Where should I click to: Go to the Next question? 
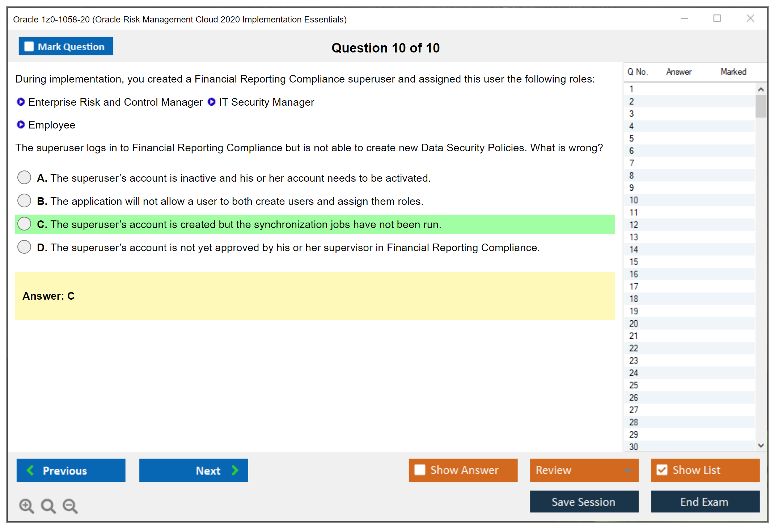pos(194,470)
